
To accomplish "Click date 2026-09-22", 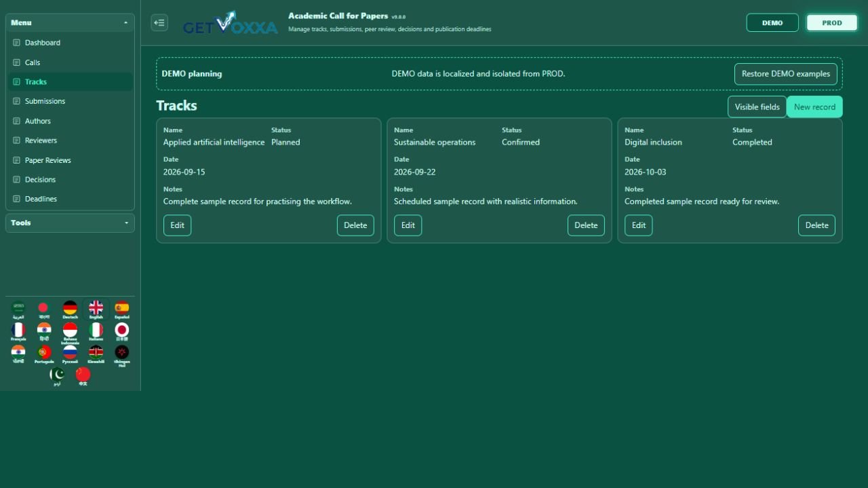I will tap(414, 172).
